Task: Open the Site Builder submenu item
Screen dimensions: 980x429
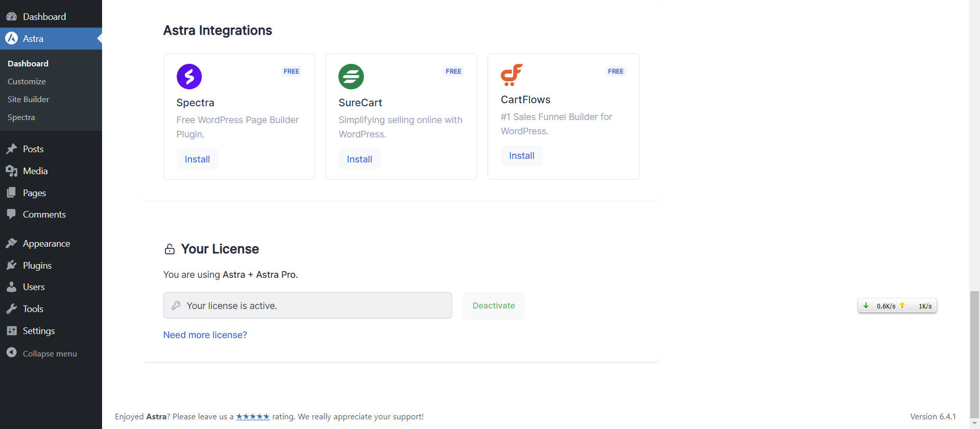Action: (x=28, y=100)
